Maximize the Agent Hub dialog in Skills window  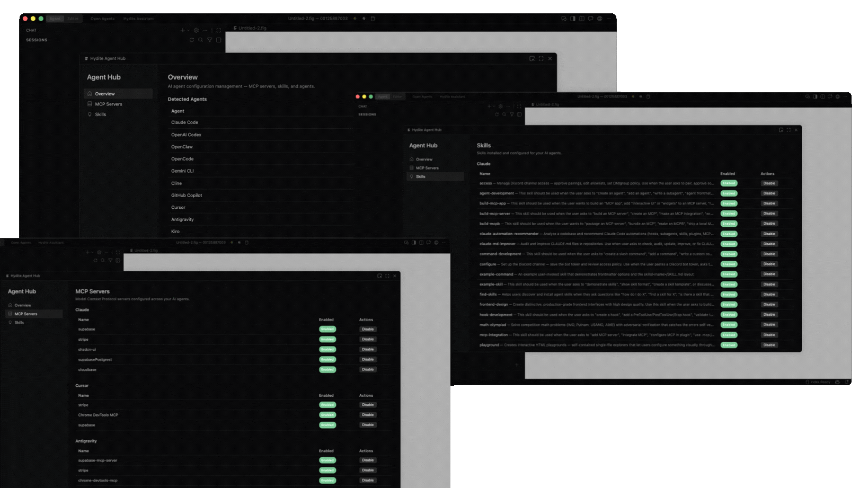pyautogui.click(x=789, y=130)
